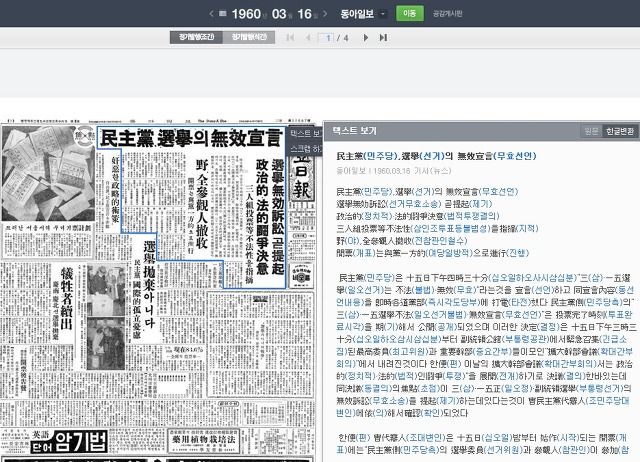This screenshot has width=640, height=462.
Task: Click the 동아일보 1960.03.16 article byline
Action: pos(393,171)
